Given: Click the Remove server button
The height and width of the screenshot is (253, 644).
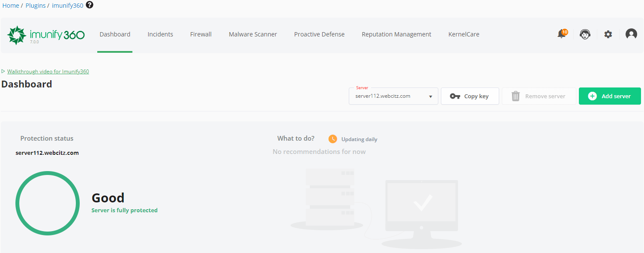Looking at the screenshot, I should (539, 96).
